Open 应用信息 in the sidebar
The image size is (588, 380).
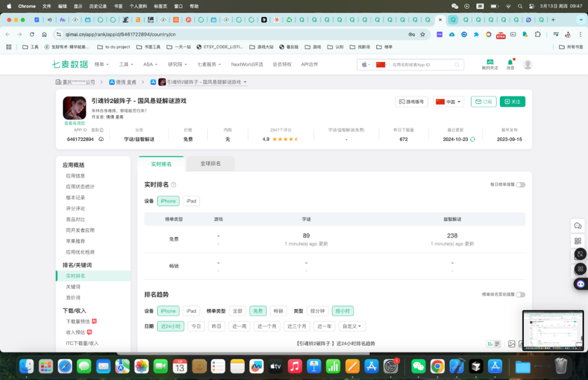coord(75,175)
